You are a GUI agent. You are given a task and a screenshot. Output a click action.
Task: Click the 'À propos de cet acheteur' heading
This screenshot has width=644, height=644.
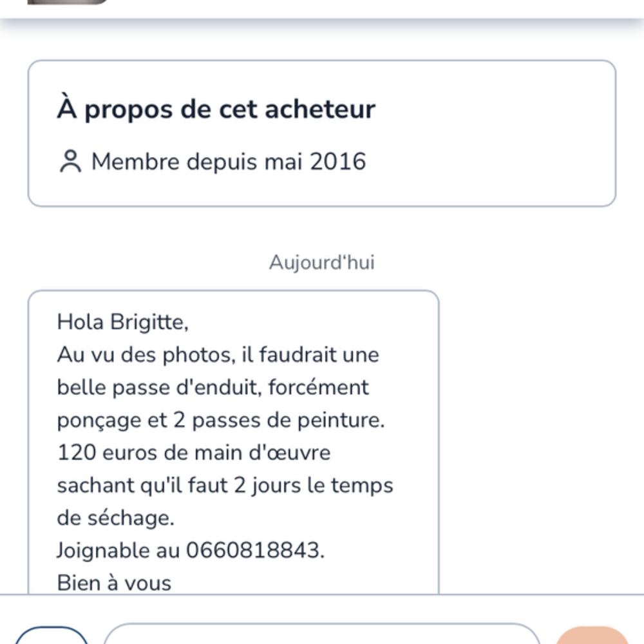[x=216, y=109]
